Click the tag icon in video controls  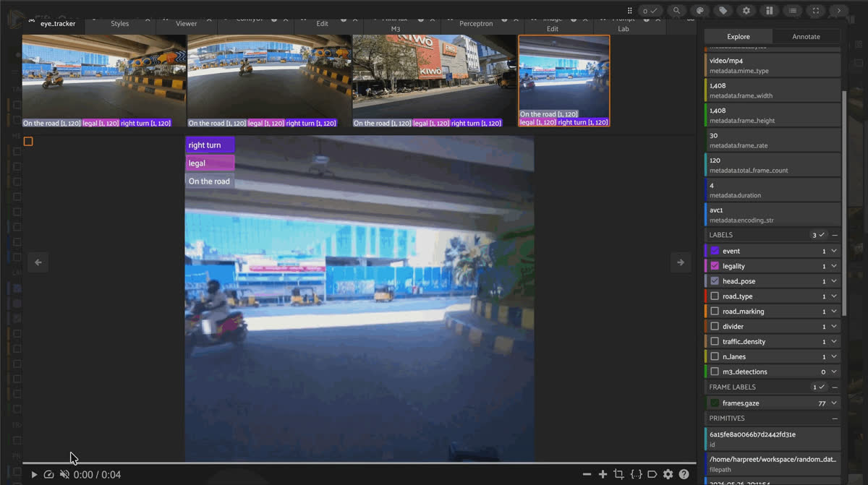652,474
